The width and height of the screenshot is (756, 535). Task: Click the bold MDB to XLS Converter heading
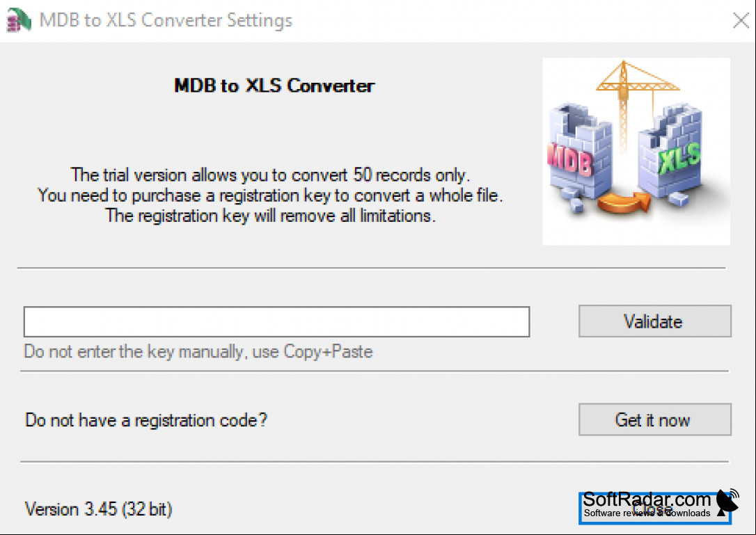[274, 86]
